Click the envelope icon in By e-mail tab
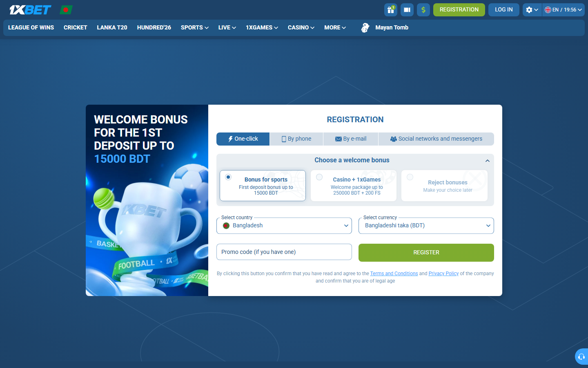Image resolution: width=588 pixels, height=368 pixels. pyautogui.click(x=339, y=139)
